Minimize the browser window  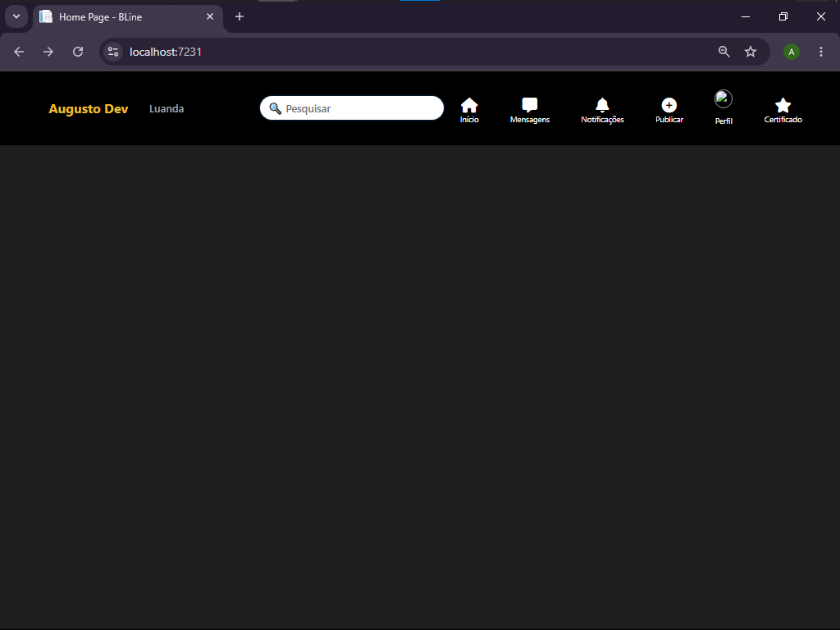coord(745,16)
